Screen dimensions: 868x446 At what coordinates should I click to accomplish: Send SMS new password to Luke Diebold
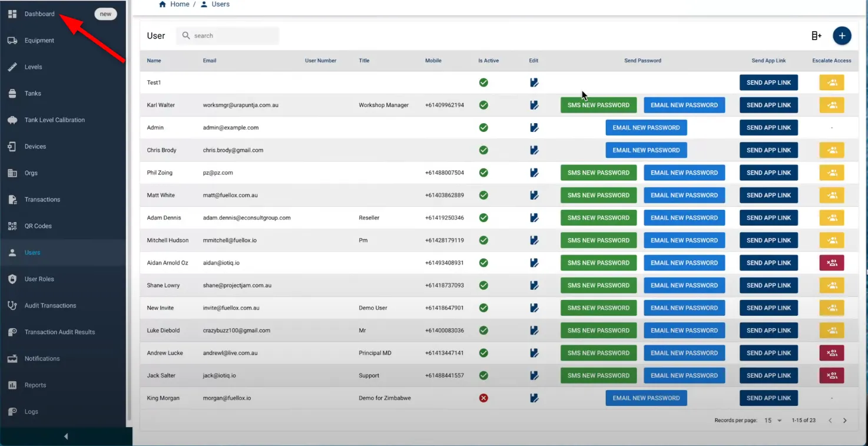598,331
